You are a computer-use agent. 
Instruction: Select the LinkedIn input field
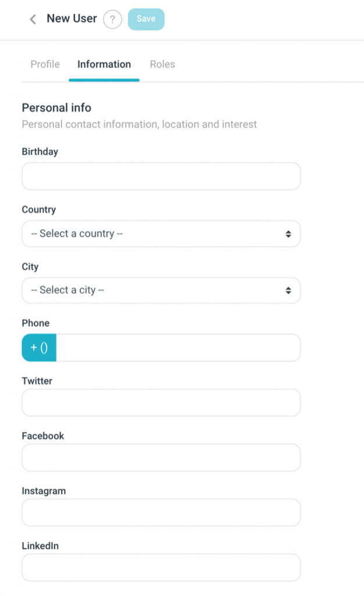pyautogui.click(x=161, y=567)
